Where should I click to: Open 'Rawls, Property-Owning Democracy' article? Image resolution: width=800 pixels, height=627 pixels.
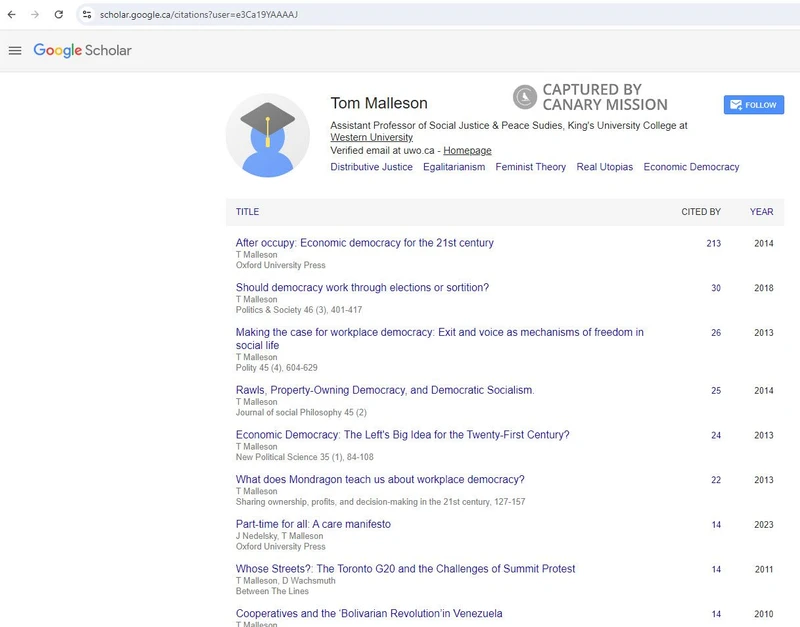point(385,390)
